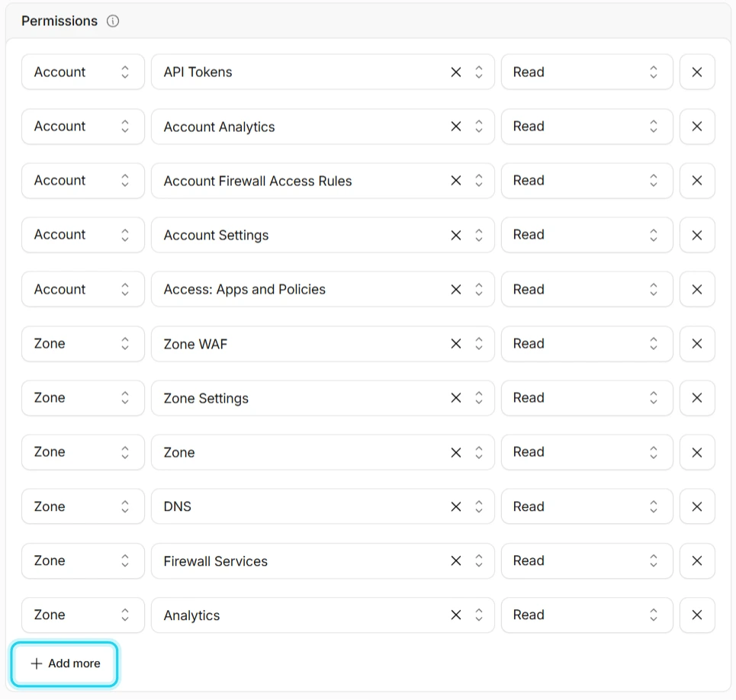The width and height of the screenshot is (736, 700).
Task: Open the Firewall Services permission dropdown
Action: 323,560
